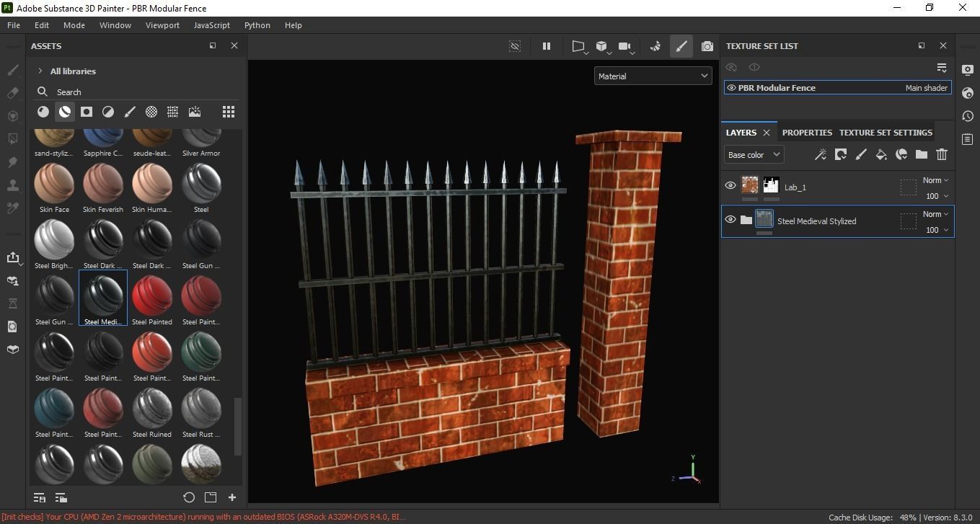Open the File menu
This screenshot has height=524, width=980.
[14, 25]
